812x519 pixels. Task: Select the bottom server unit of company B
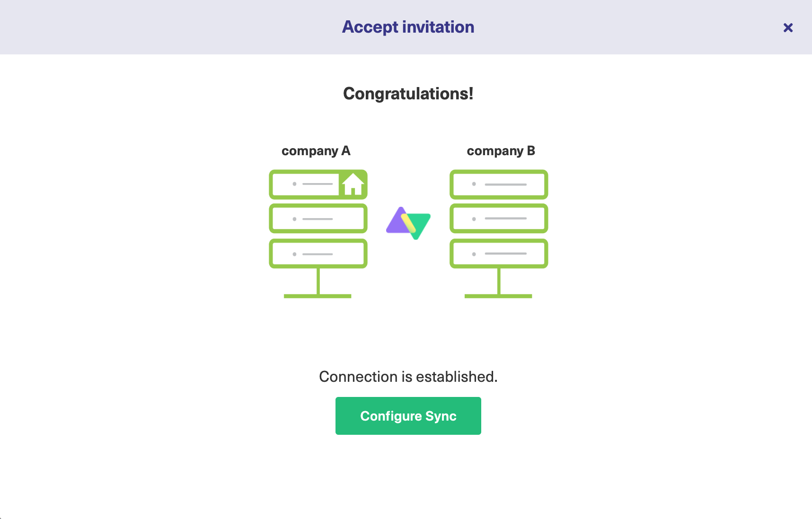coord(499,254)
